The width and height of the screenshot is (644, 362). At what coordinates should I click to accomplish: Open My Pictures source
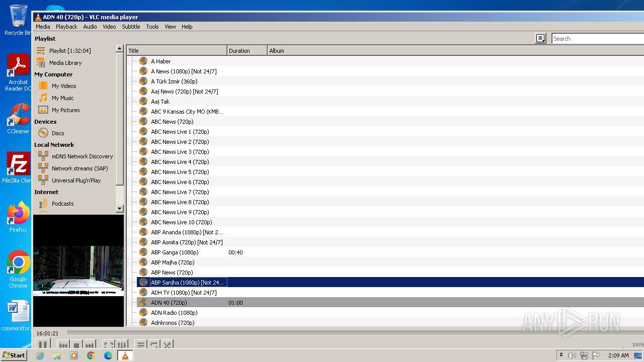click(65, 110)
